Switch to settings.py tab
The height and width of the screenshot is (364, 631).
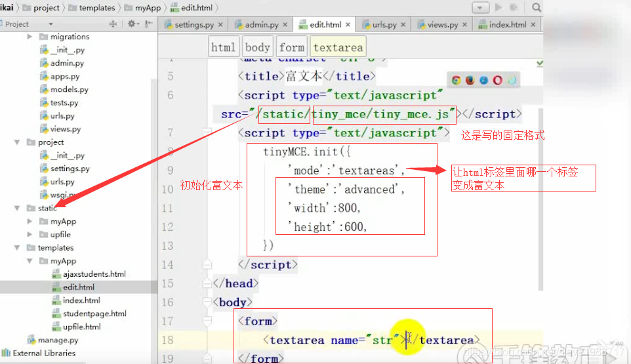[194, 24]
